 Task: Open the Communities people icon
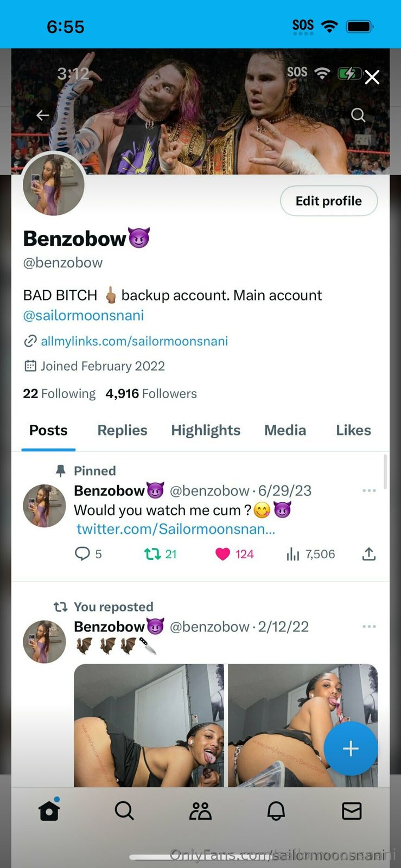point(200,811)
